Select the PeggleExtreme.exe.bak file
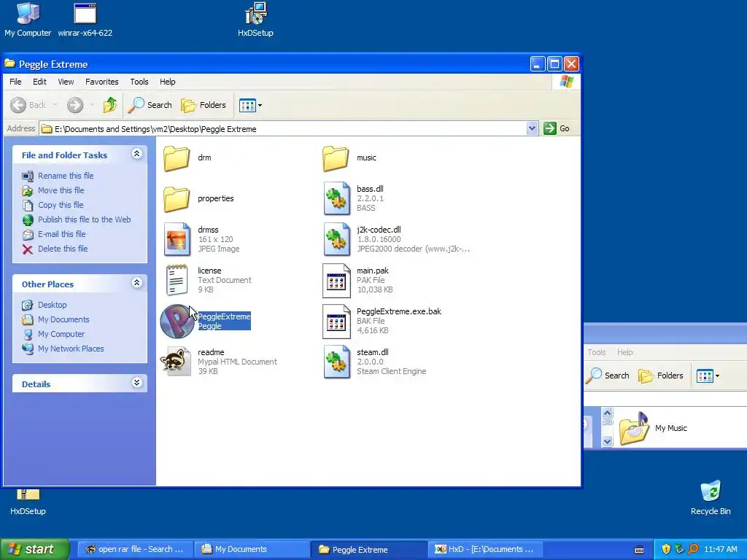Screen dimensions: 747x560 336,322
